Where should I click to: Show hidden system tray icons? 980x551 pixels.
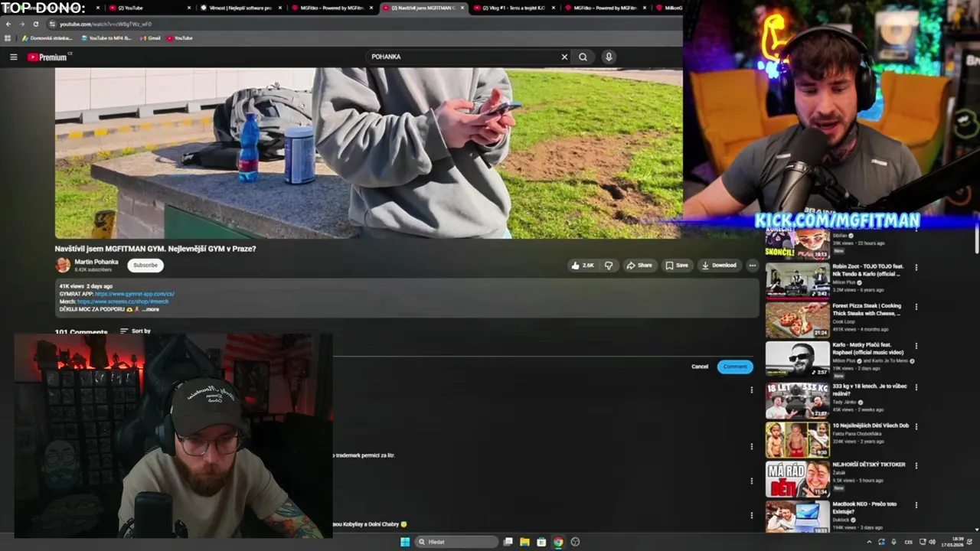coord(868,542)
